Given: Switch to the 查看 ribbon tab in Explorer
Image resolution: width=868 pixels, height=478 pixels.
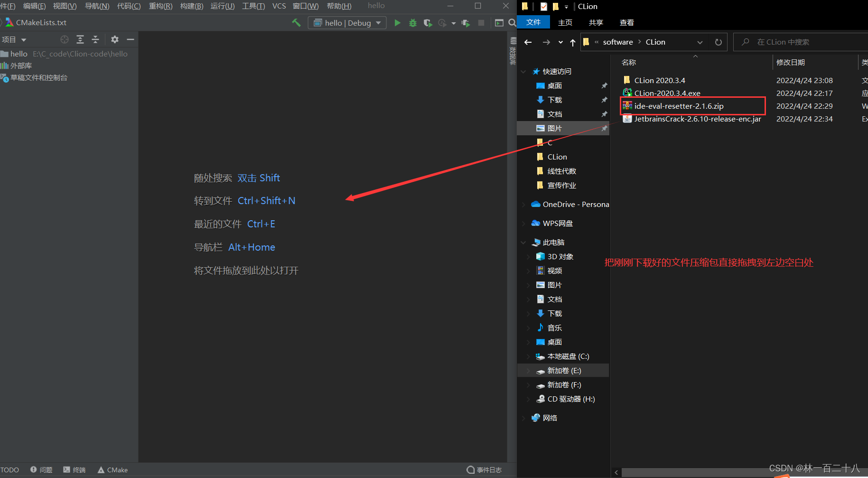Looking at the screenshot, I should click(x=627, y=22).
